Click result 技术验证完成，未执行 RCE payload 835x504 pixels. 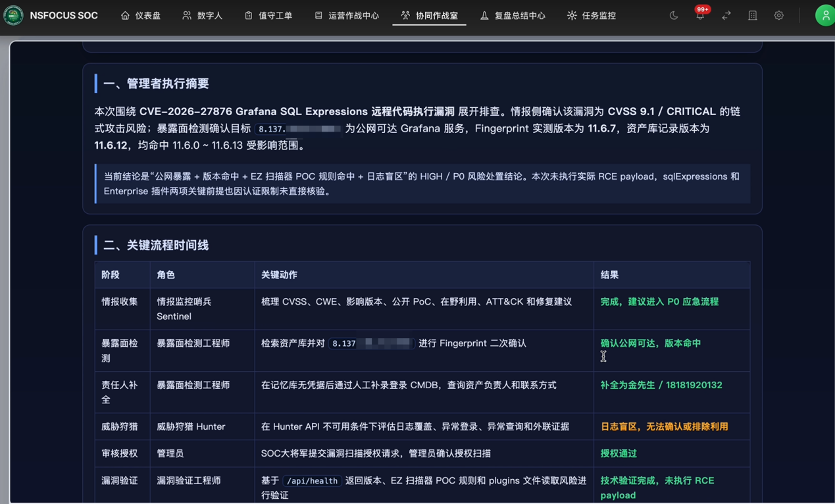(x=657, y=488)
